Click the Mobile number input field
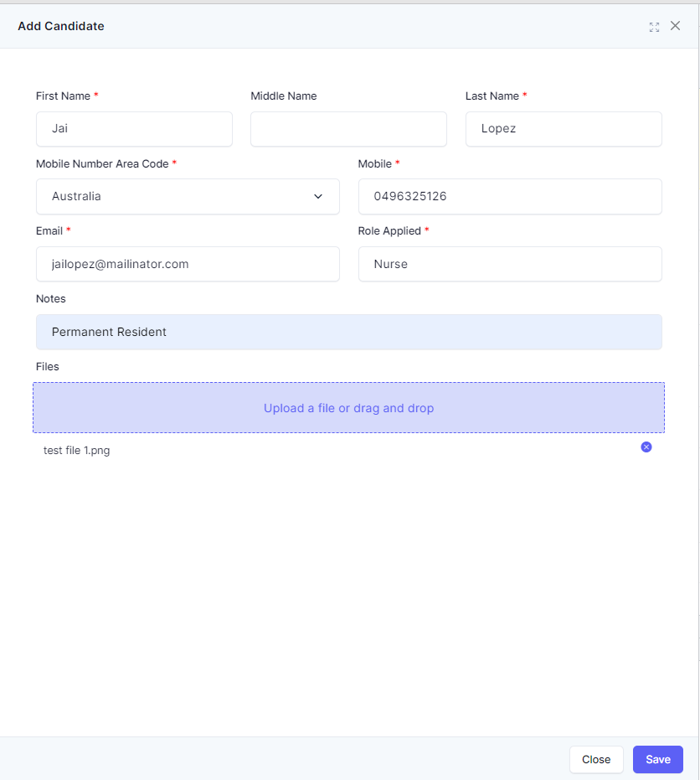Image resolution: width=700 pixels, height=780 pixels. click(x=510, y=197)
